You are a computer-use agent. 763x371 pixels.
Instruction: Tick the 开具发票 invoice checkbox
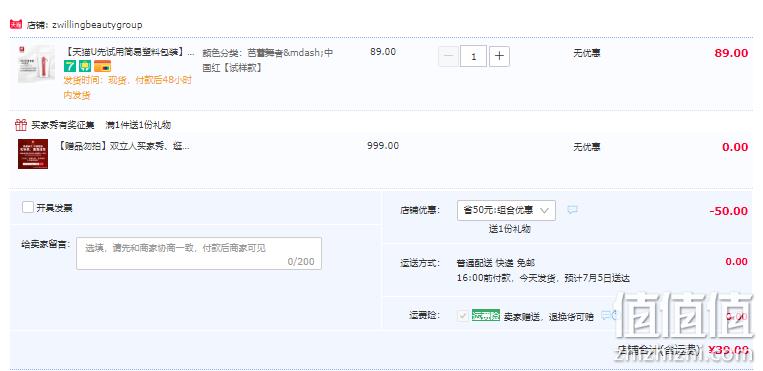point(28,207)
